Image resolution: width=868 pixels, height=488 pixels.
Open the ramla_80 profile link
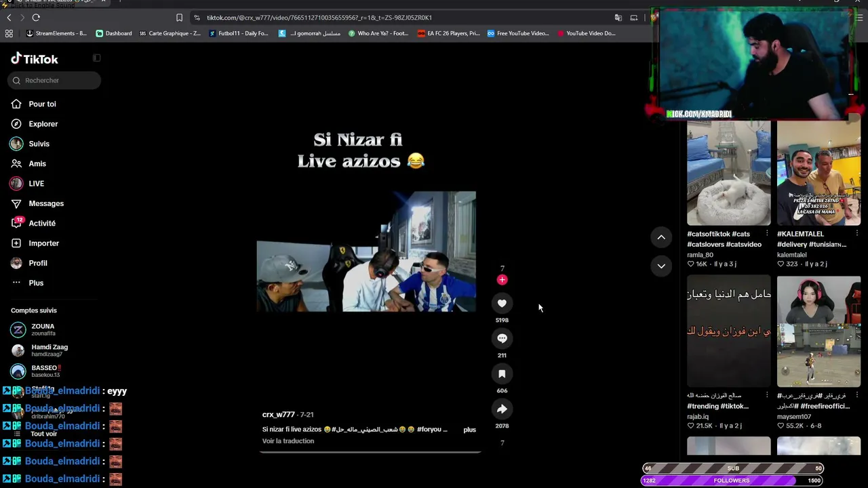coord(700,255)
